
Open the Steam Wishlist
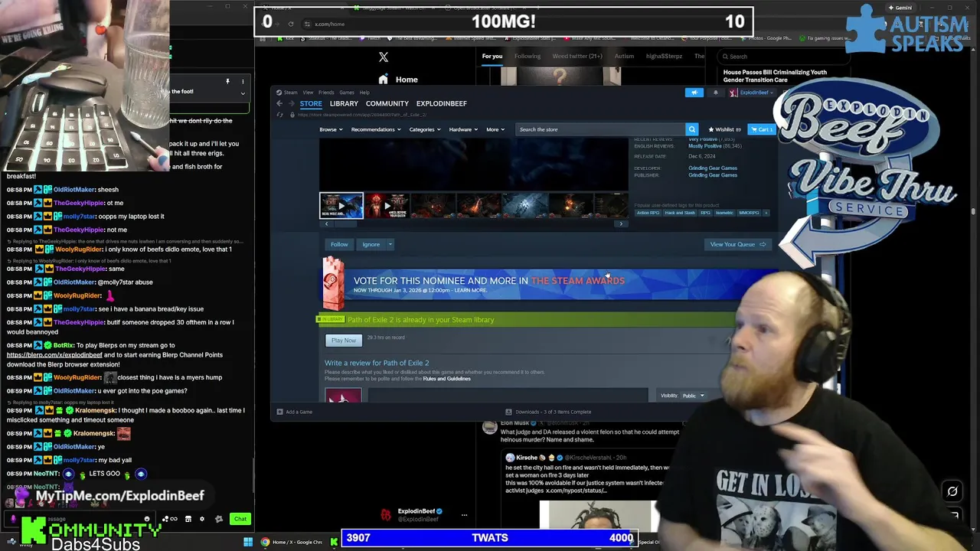pos(724,129)
